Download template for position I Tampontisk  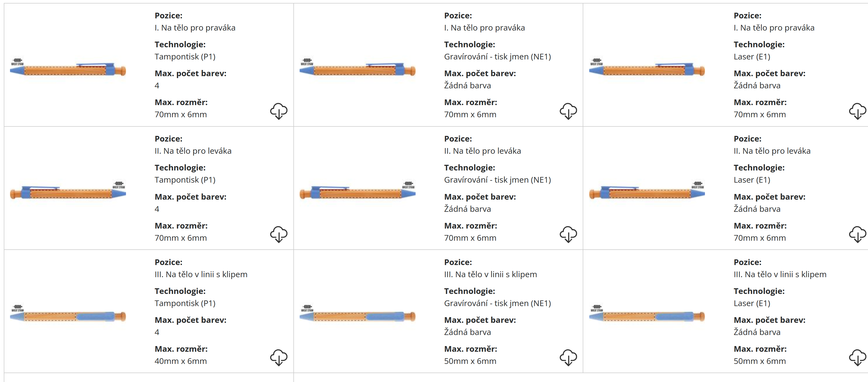279,111
